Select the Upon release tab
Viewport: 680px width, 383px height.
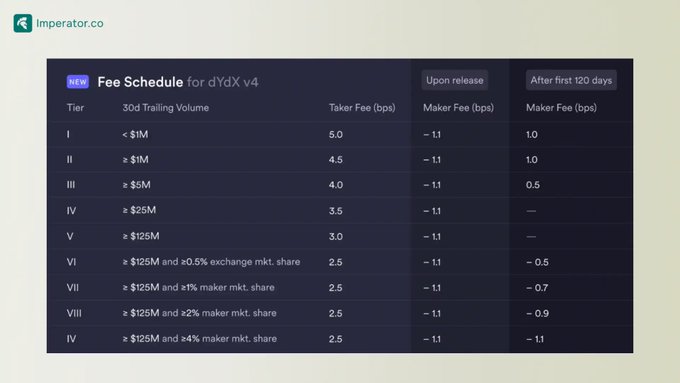(x=454, y=80)
